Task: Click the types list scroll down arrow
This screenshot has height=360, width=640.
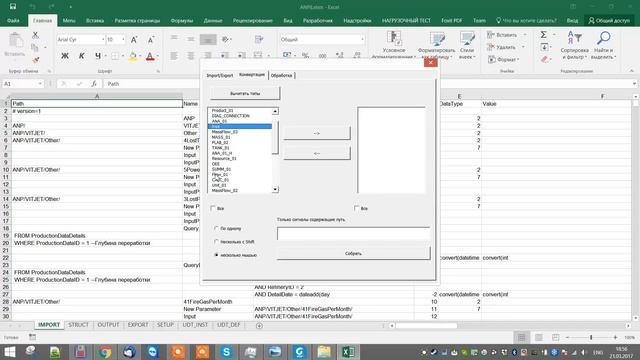Action: pos(275,189)
